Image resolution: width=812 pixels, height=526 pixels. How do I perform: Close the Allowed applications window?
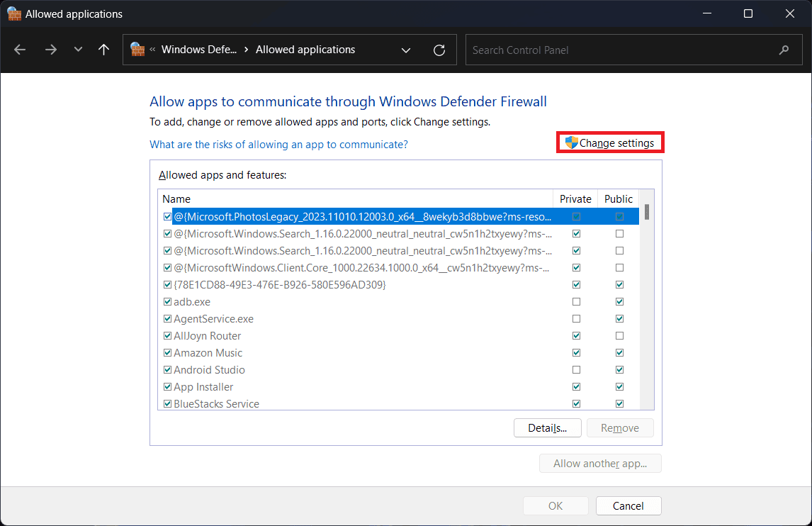pos(790,13)
